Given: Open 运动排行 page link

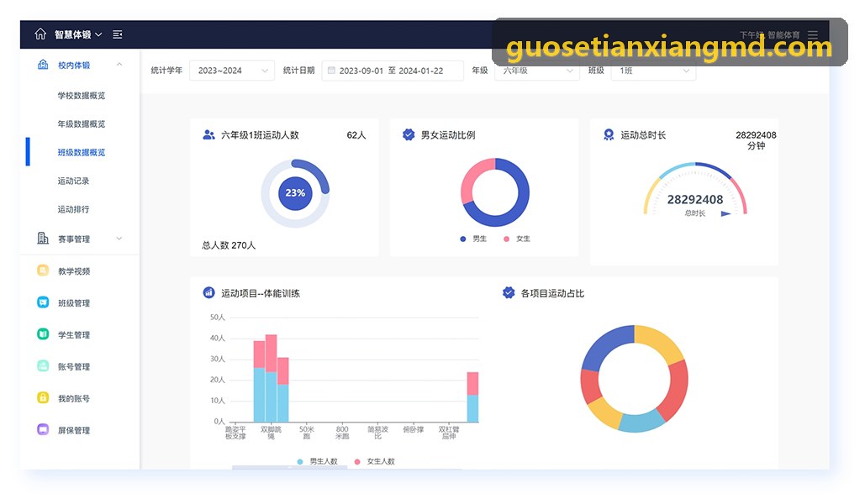Looking at the screenshot, I should pos(73,209).
